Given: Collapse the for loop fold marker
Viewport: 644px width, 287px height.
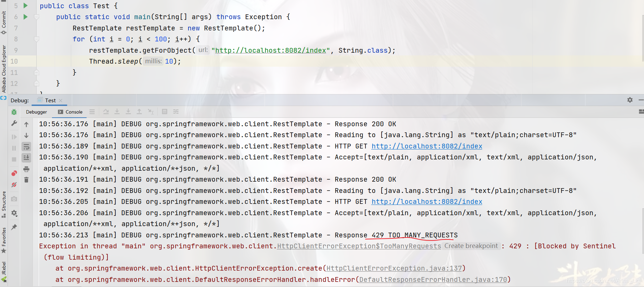Looking at the screenshot, I should (37, 39).
